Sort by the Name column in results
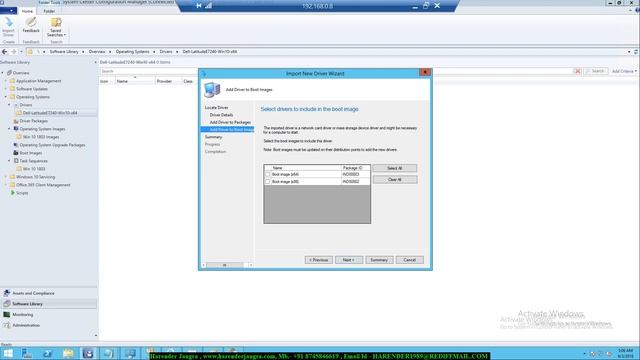Screen dimensions: 640x360 click(x=134, y=81)
